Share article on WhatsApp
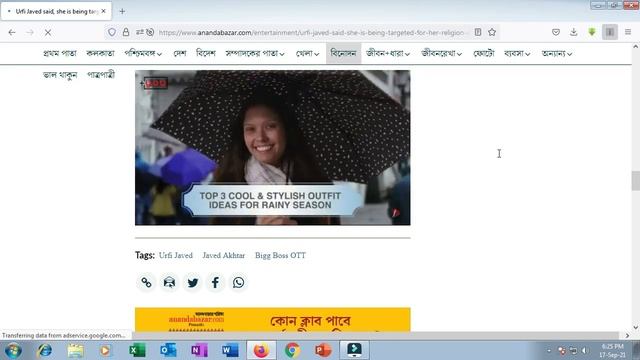The width and height of the screenshot is (640, 360). coord(238,282)
